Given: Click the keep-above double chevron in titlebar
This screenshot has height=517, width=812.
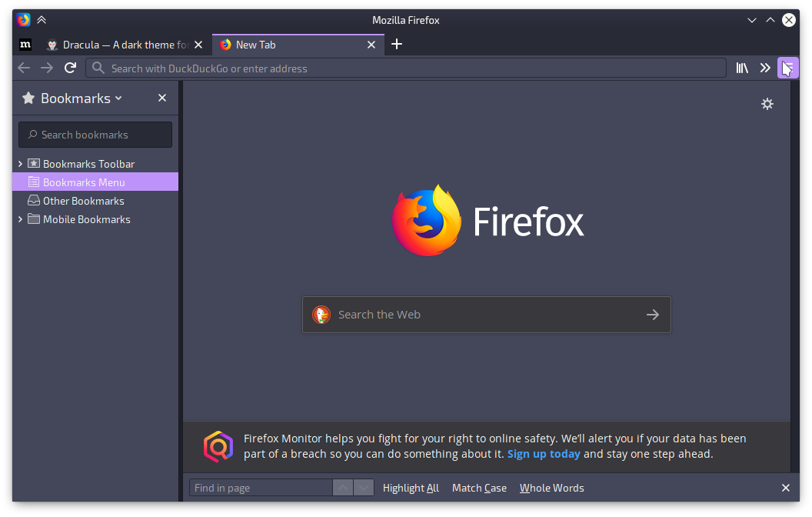Looking at the screenshot, I should 42,20.
